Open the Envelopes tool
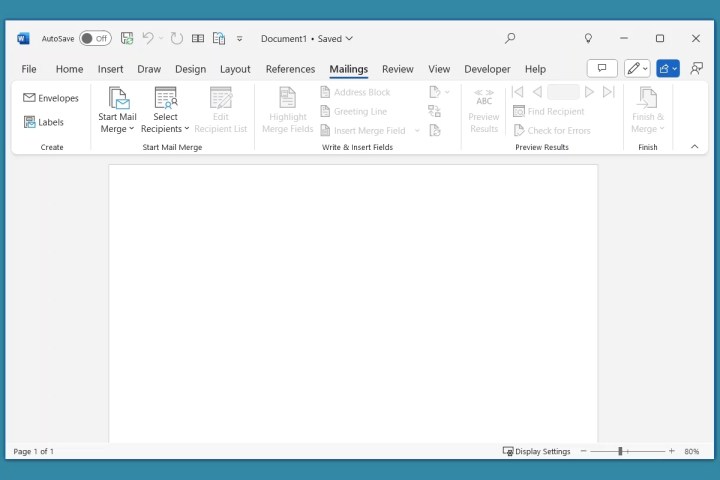The image size is (720, 480). click(x=50, y=98)
